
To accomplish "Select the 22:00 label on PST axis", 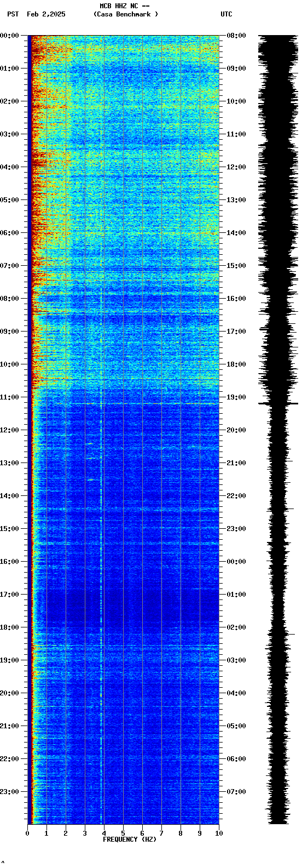I will [9, 759].
